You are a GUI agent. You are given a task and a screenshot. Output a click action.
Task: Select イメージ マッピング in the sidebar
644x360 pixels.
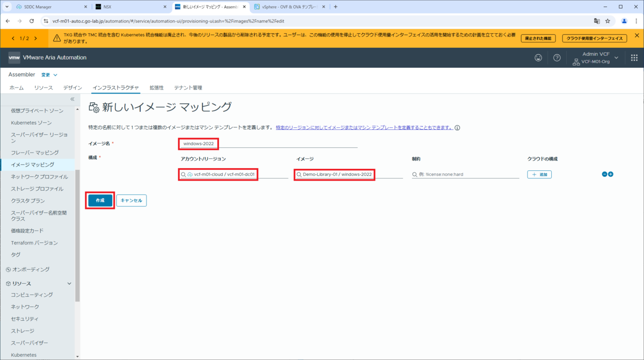coord(33,164)
